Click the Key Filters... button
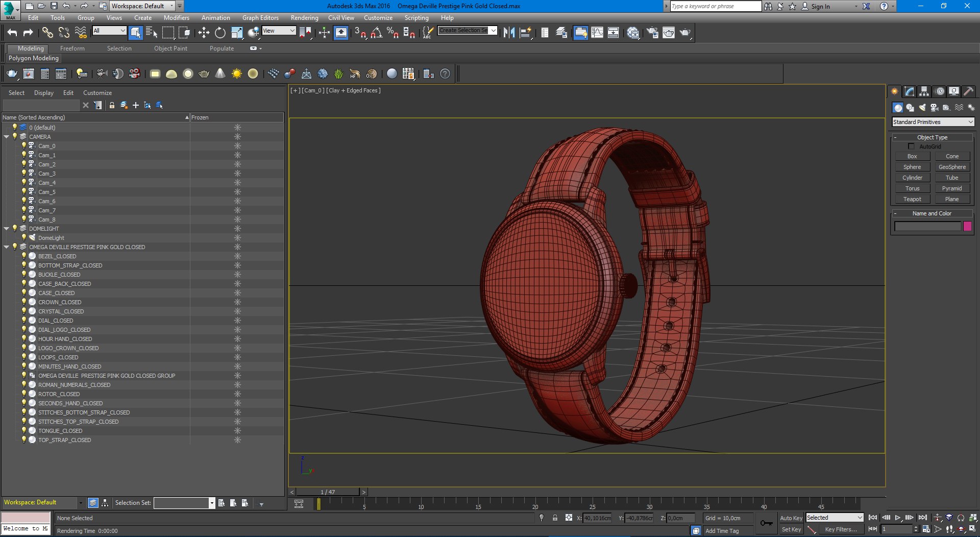Viewport: 980px width, 537px height. (841, 529)
